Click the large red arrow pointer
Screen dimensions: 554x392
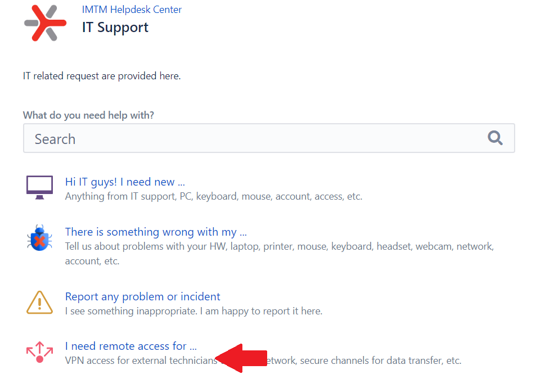[242, 358]
